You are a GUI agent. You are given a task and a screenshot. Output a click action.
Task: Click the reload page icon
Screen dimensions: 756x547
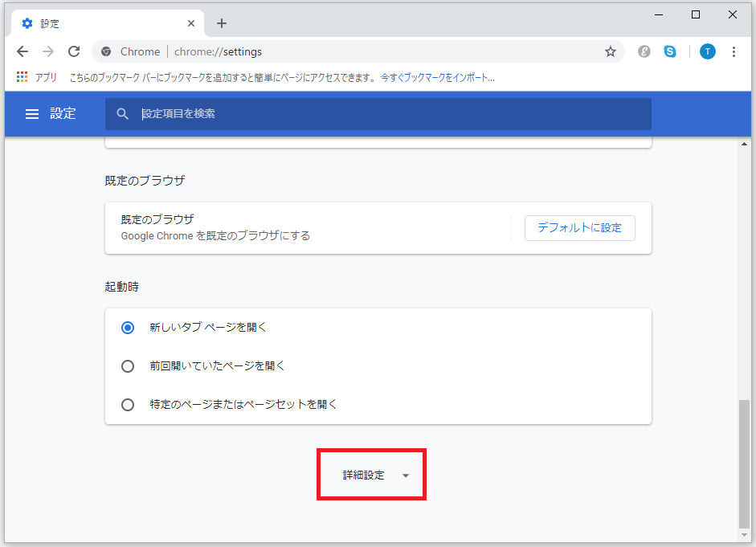74,51
